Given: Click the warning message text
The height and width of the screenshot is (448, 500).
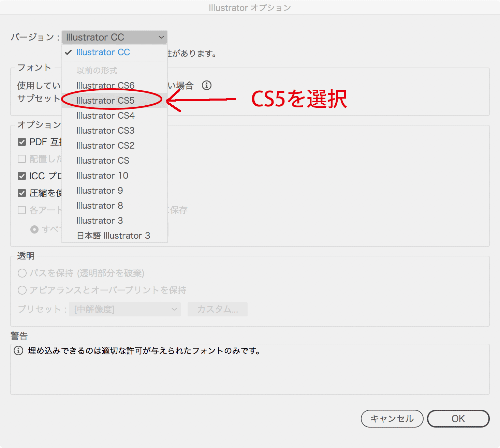Looking at the screenshot, I should click(144, 351).
